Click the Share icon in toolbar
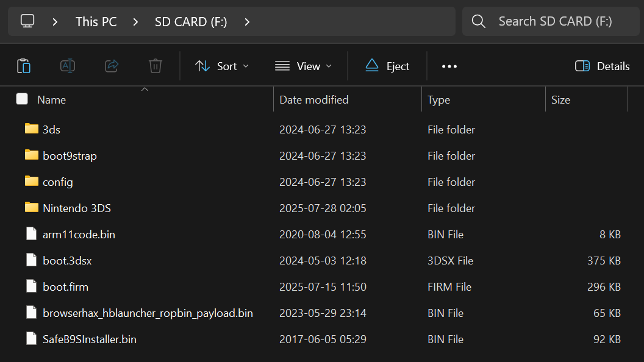The image size is (644, 362). [x=112, y=66]
